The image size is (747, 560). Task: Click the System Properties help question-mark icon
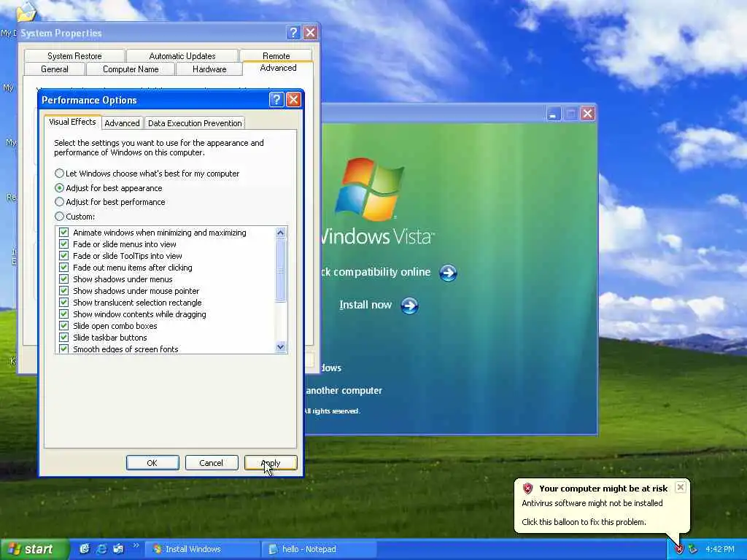(x=293, y=33)
